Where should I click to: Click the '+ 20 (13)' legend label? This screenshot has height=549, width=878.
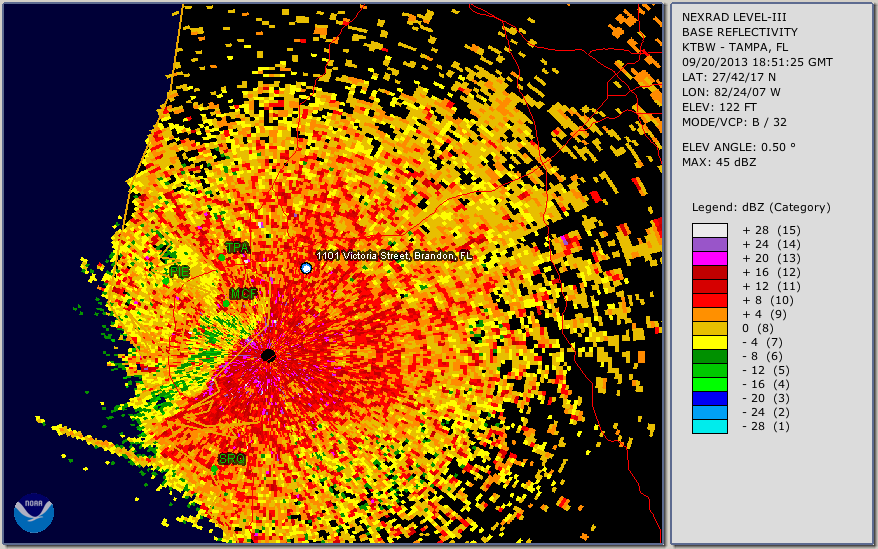click(772, 258)
